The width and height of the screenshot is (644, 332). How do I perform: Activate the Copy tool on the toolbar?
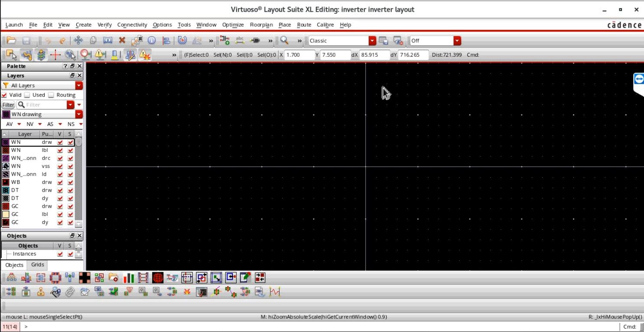point(93,40)
